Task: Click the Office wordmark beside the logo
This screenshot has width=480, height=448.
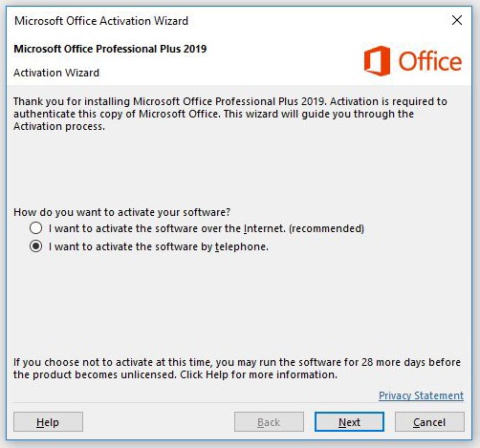Action: click(x=430, y=61)
